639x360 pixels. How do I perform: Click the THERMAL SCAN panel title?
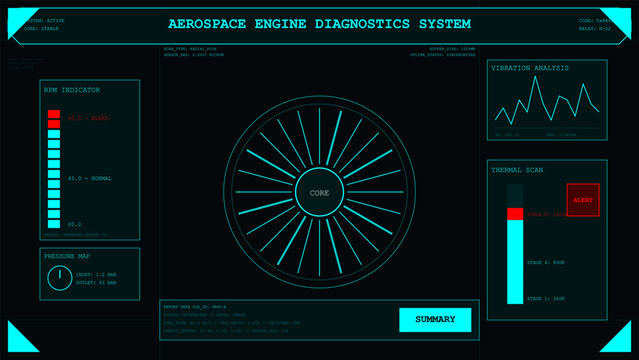pos(517,170)
